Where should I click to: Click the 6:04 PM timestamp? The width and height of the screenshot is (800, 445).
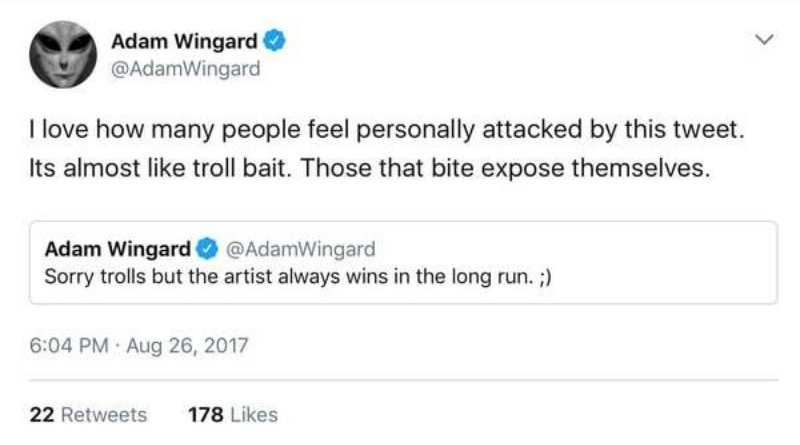coord(69,345)
